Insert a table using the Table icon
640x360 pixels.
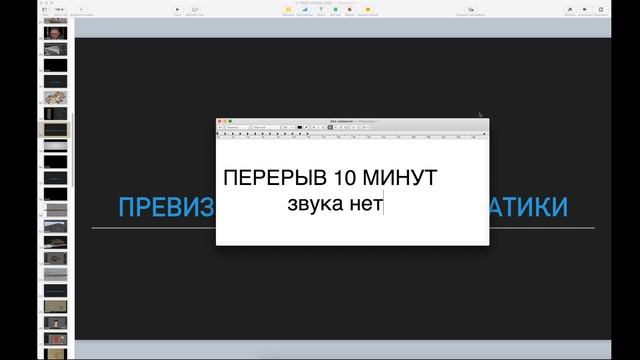click(x=288, y=9)
